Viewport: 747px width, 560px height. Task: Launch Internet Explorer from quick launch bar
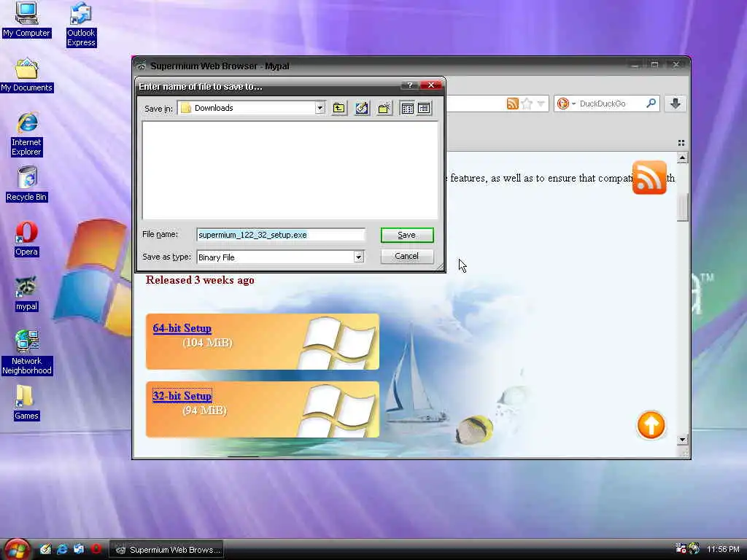pos(62,549)
